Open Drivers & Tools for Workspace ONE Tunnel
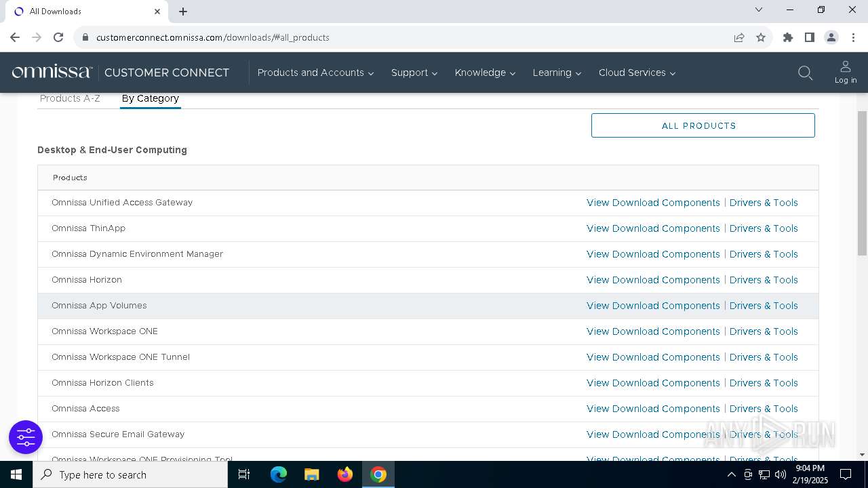Image resolution: width=868 pixels, height=488 pixels. (x=764, y=357)
